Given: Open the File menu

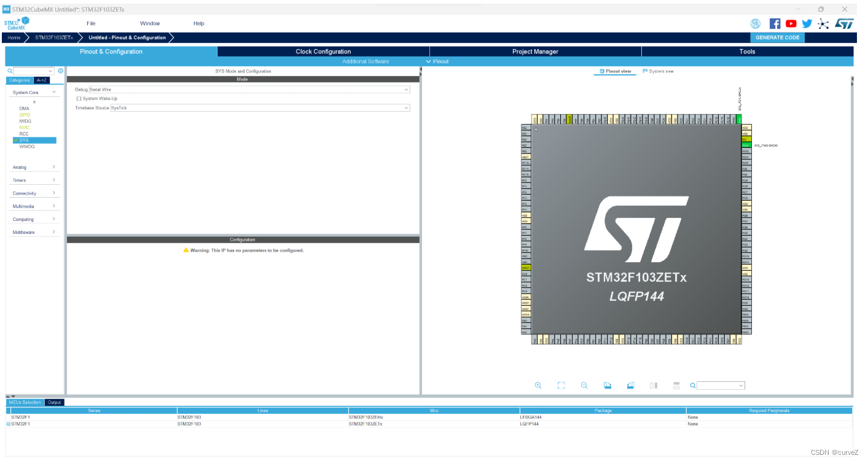Looking at the screenshot, I should [91, 23].
